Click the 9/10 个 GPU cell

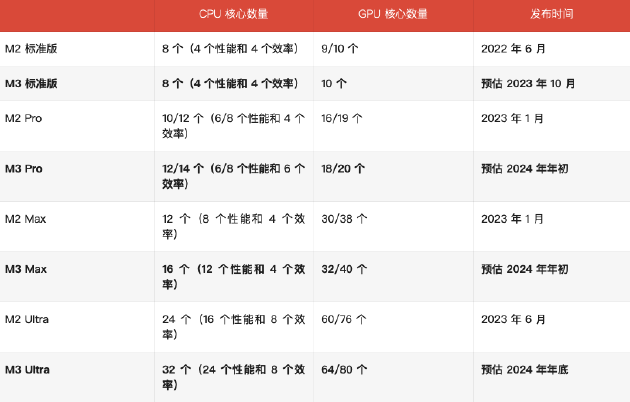click(340, 49)
